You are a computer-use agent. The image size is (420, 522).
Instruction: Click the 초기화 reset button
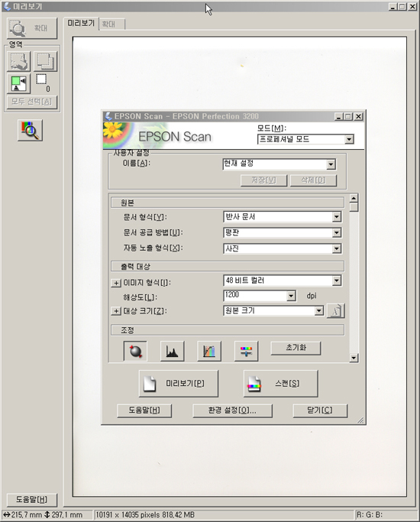pyautogui.click(x=296, y=348)
